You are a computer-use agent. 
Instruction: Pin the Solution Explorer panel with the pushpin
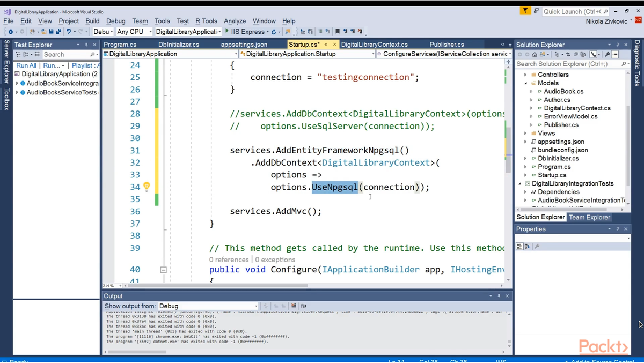tap(618, 45)
